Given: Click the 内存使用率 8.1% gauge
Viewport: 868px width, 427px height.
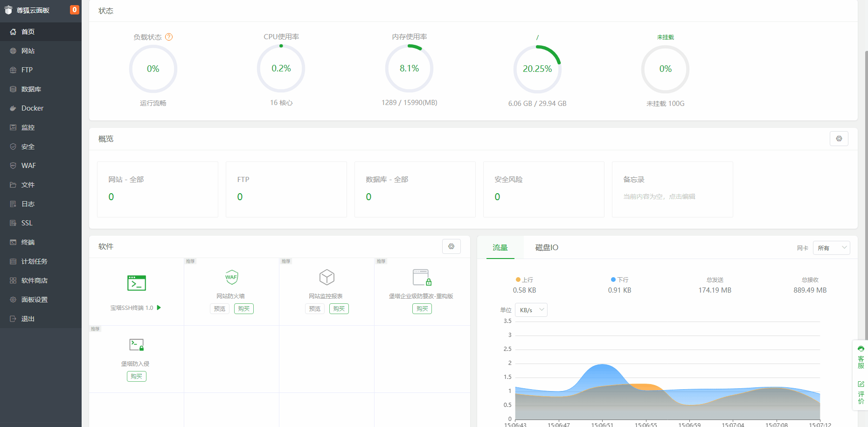Looking at the screenshot, I should tap(410, 69).
